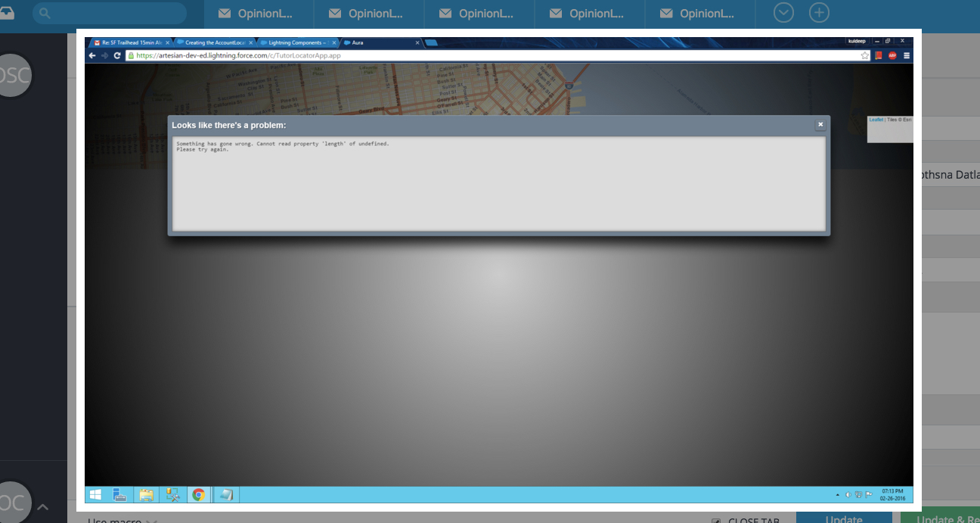Click the speaker volume tray icon

848,495
